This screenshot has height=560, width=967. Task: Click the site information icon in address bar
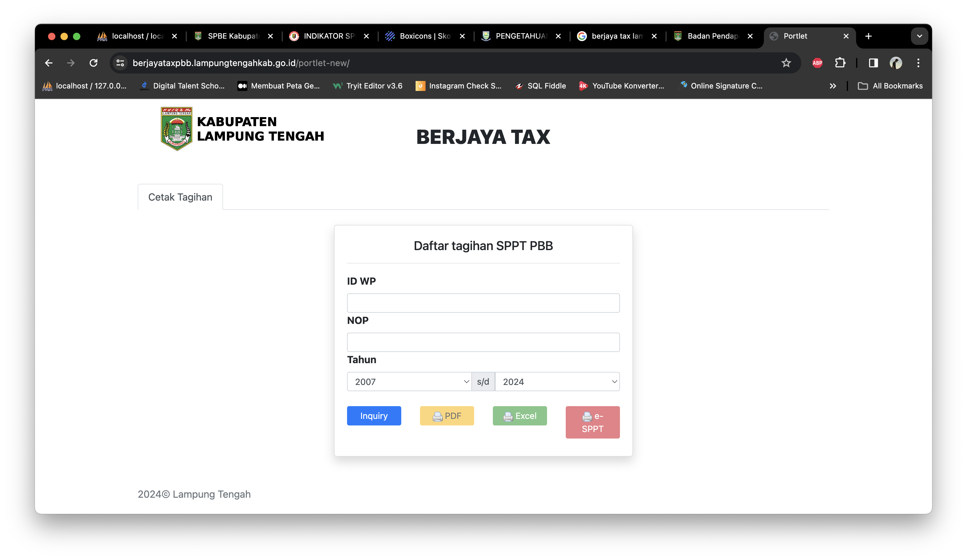coord(120,63)
